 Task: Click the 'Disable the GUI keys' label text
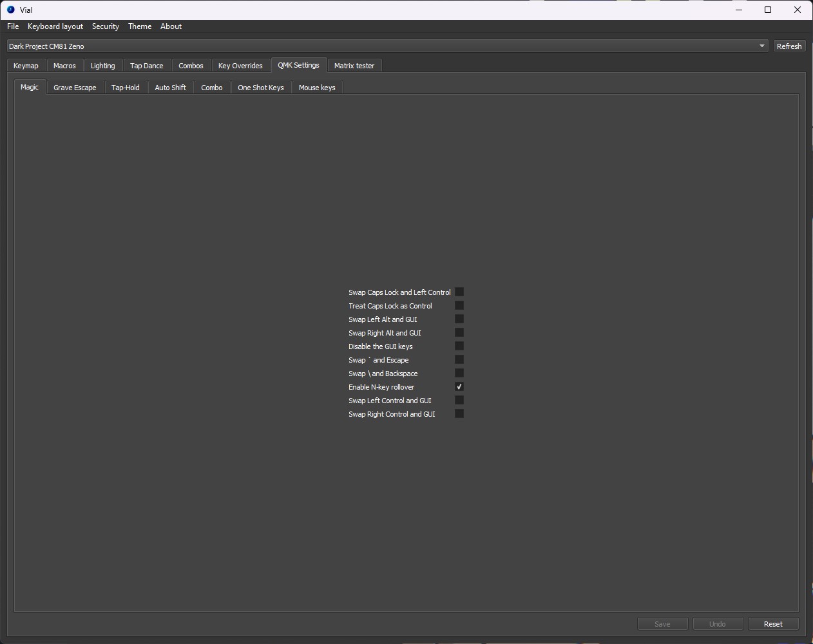point(381,346)
